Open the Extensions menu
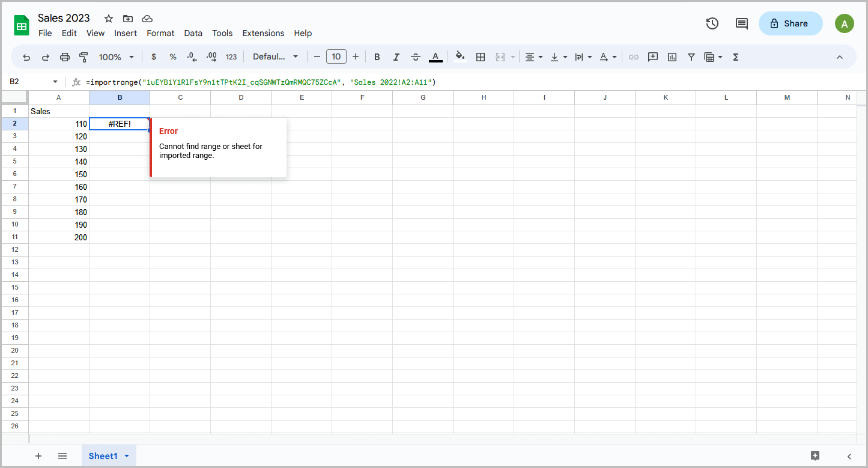This screenshot has width=868, height=468. 263,33
